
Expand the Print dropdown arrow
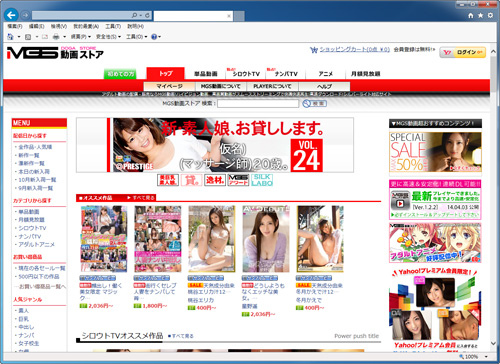click(x=64, y=37)
